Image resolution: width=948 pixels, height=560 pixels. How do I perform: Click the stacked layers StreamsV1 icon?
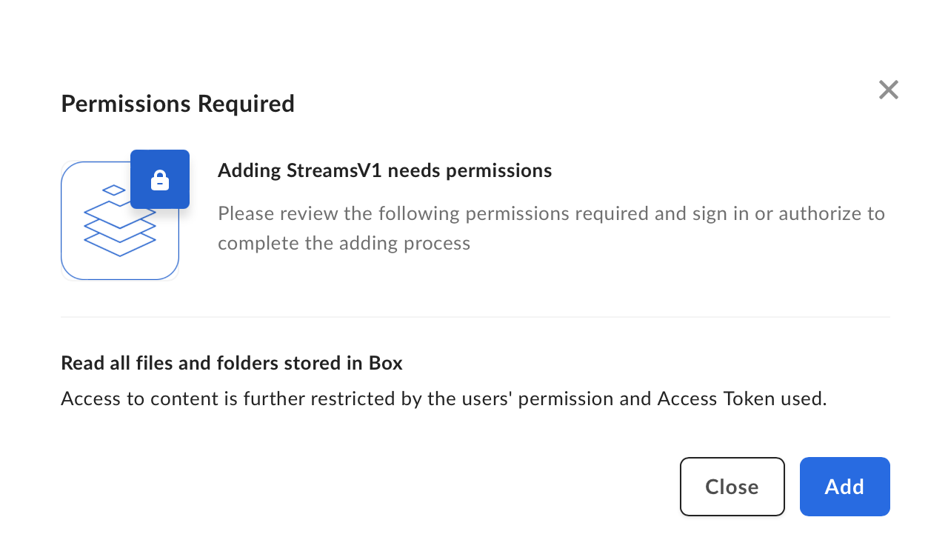pyautogui.click(x=120, y=221)
